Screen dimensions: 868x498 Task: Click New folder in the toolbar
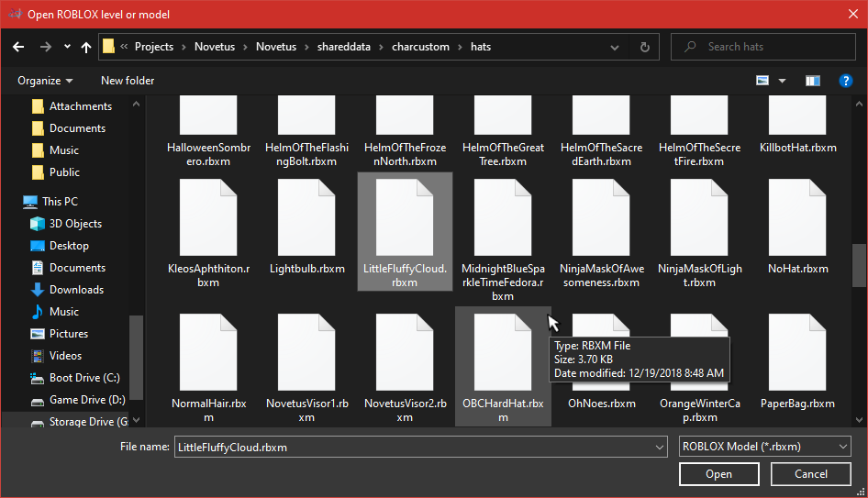128,81
